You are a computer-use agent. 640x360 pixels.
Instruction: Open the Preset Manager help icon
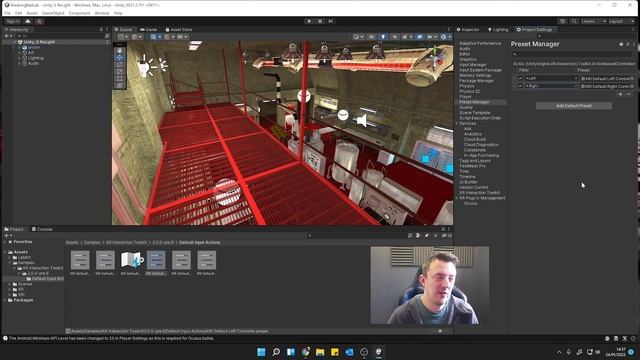[621, 44]
